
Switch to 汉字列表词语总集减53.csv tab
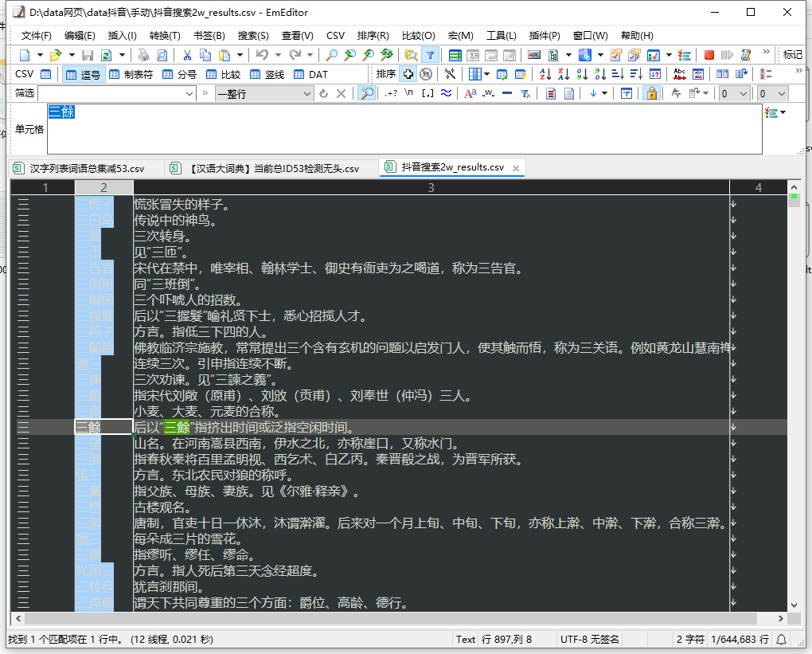80,168
